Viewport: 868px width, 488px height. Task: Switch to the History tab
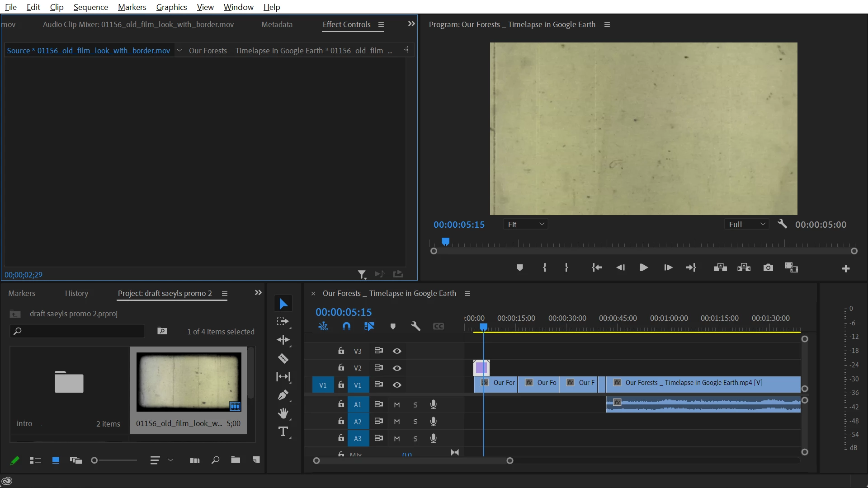[76, 293]
